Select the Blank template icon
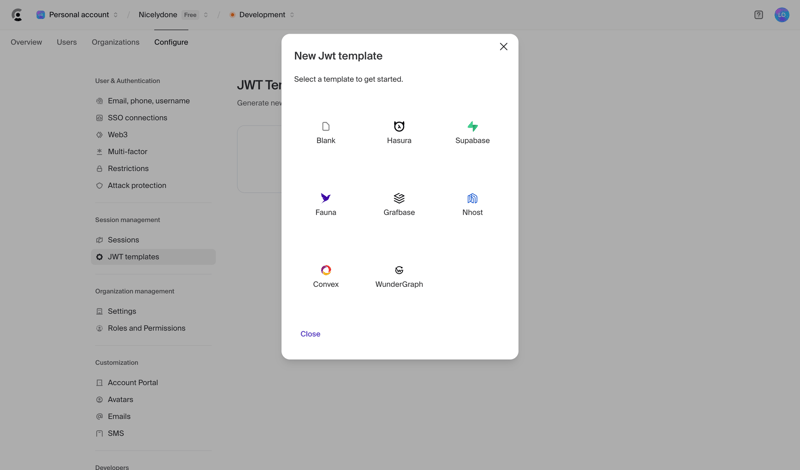The width and height of the screenshot is (800, 470). tap(326, 127)
